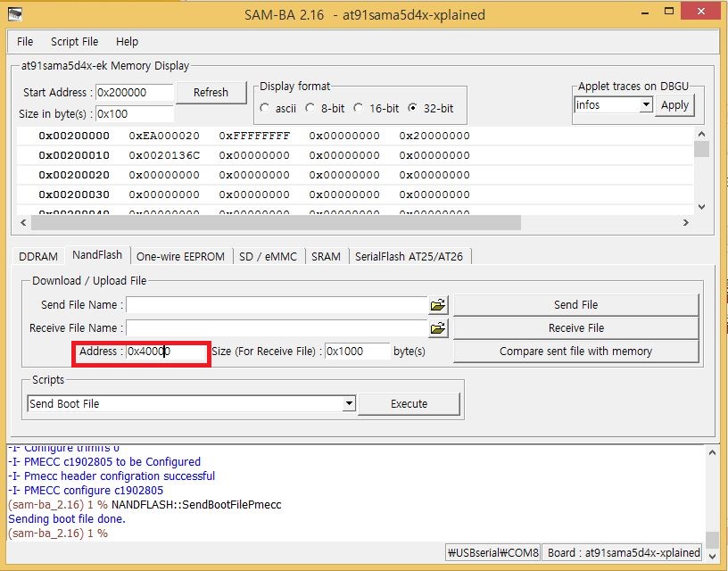Open the Script File menu
The width and height of the screenshot is (728, 571).
tap(74, 42)
